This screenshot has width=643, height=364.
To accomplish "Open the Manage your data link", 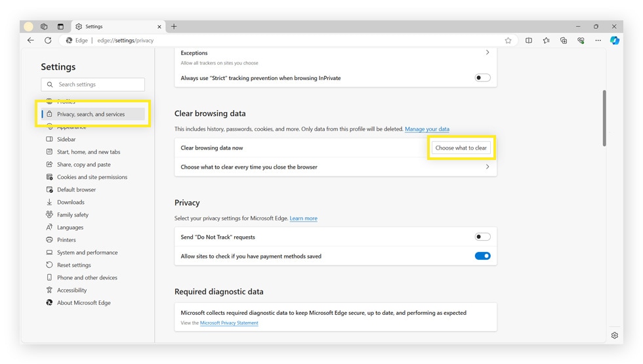I will tap(427, 129).
